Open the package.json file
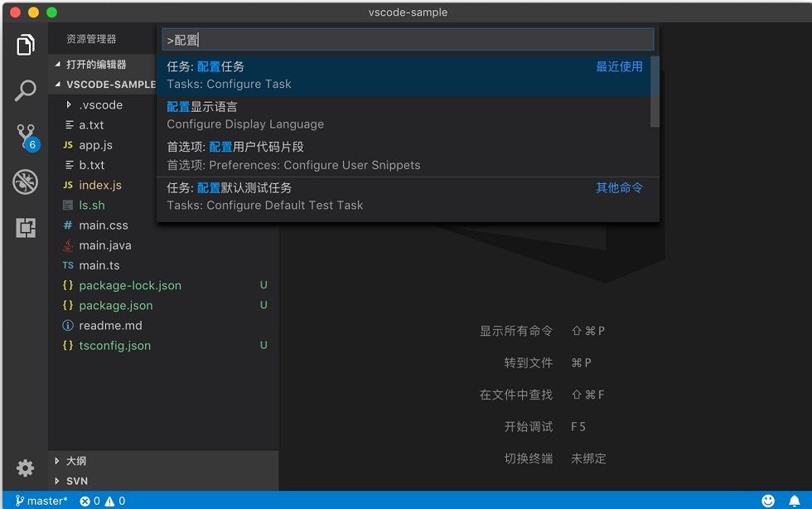 115,305
